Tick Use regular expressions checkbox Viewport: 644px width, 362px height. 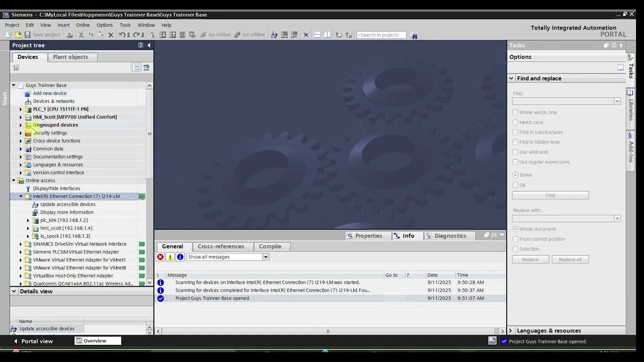(x=515, y=162)
